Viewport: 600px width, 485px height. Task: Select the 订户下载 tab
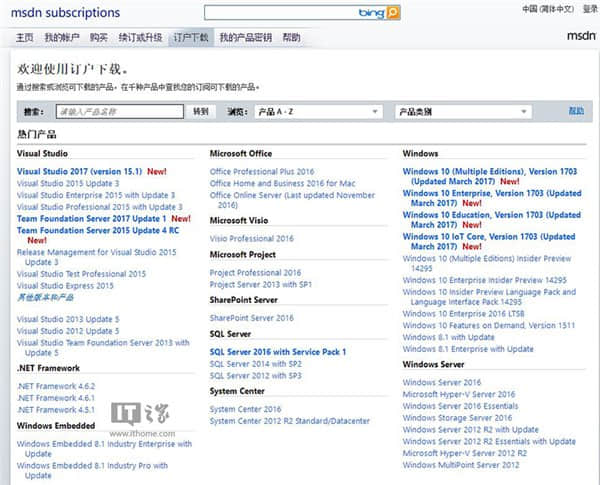point(191,38)
